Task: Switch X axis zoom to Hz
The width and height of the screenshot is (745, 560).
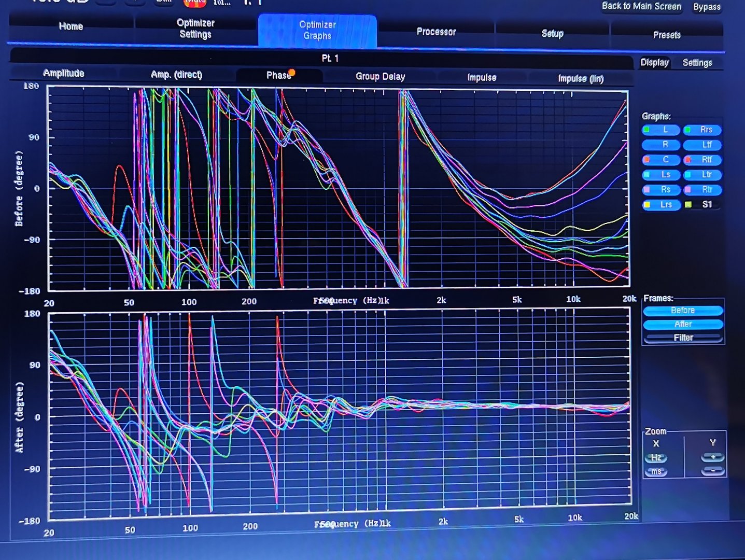Action: tap(656, 458)
